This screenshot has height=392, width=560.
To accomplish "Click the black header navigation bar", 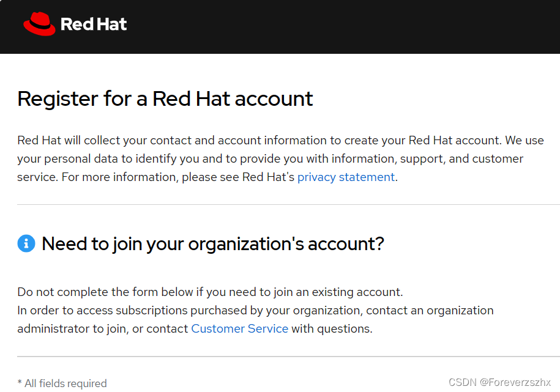I will click(x=280, y=27).
